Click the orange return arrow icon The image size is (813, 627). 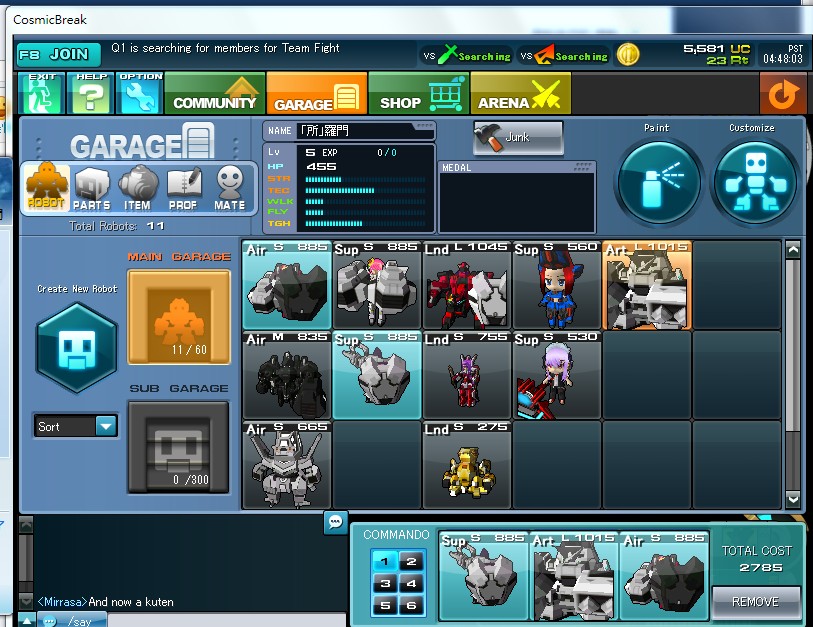pyautogui.click(x=783, y=94)
